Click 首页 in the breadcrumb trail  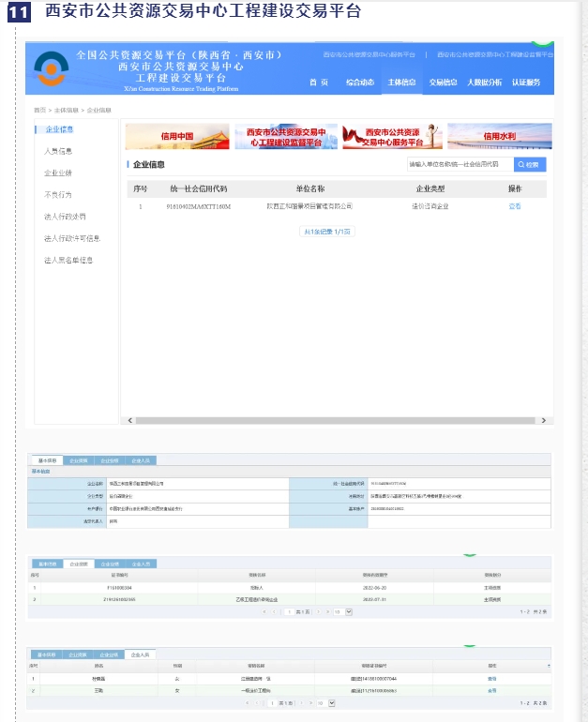point(39,110)
